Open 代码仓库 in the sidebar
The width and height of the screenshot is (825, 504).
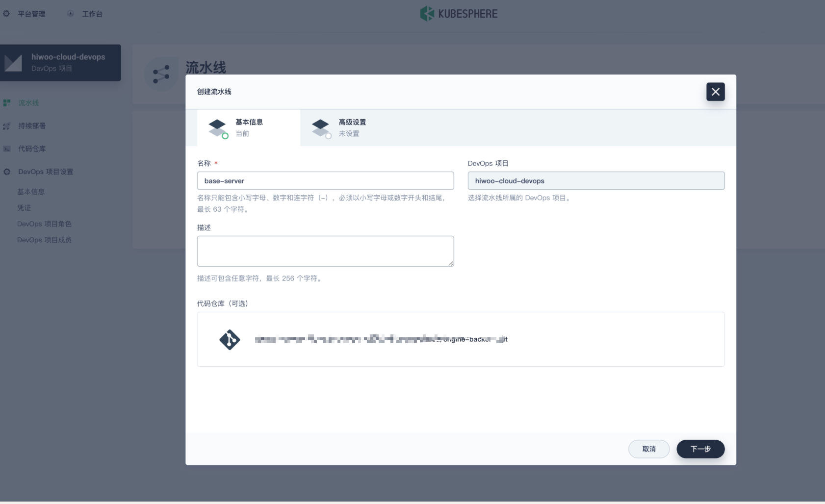click(x=32, y=149)
